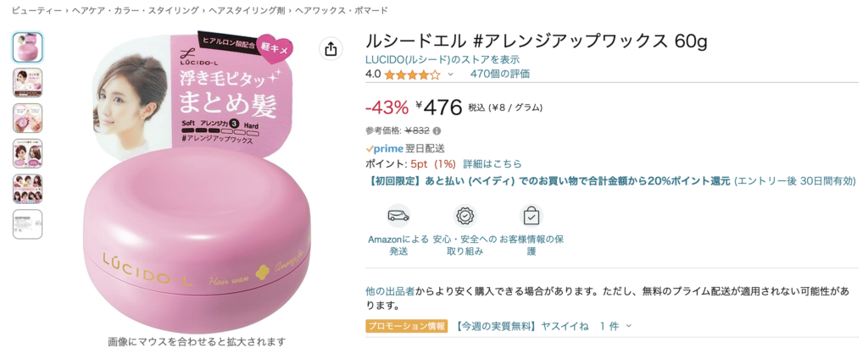Open the 470個の評価 reviews link
868x353 pixels.
tap(500, 74)
